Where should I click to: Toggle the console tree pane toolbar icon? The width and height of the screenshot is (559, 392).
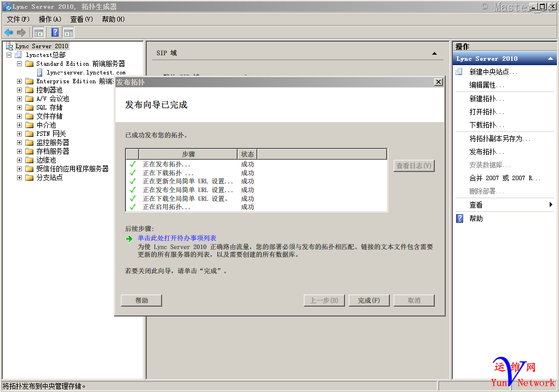[x=38, y=33]
